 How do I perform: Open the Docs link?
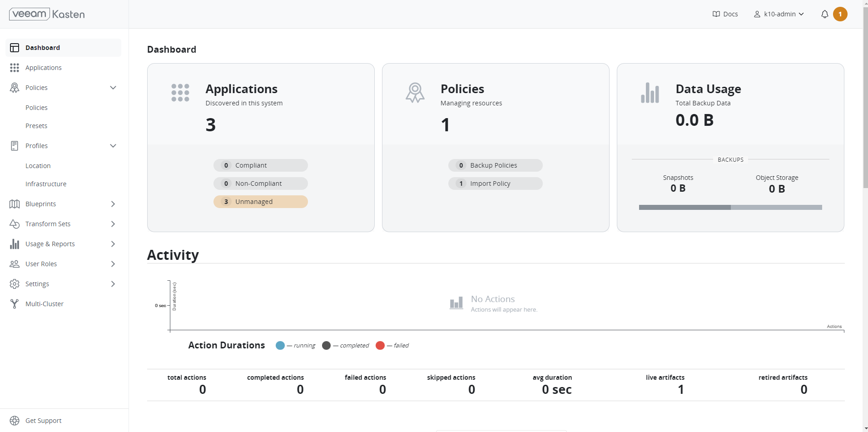725,14
